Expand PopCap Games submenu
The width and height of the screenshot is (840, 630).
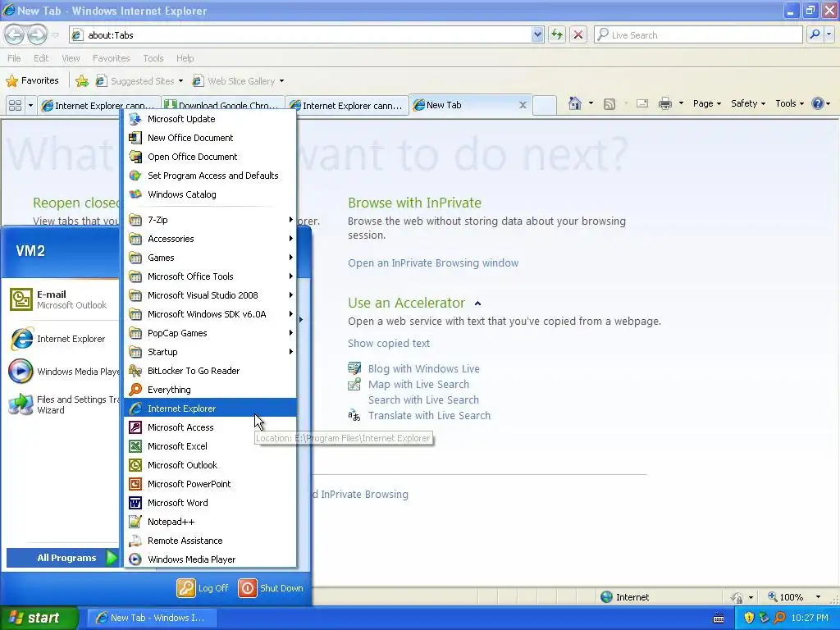pyautogui.click(x=210, y=333)
